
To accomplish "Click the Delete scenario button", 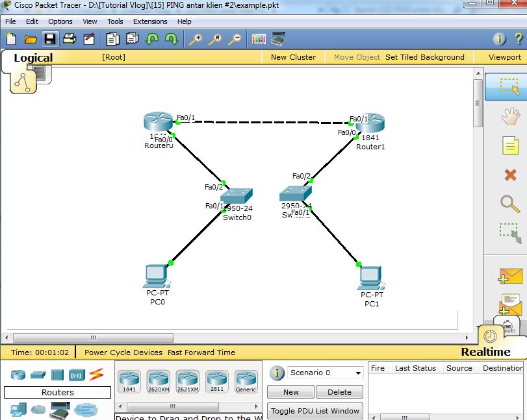I will tap(339, 392).
